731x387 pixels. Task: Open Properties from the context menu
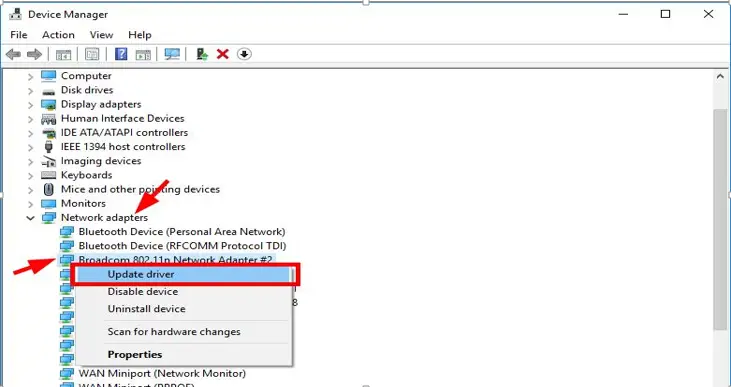click(x=184, y=354)
